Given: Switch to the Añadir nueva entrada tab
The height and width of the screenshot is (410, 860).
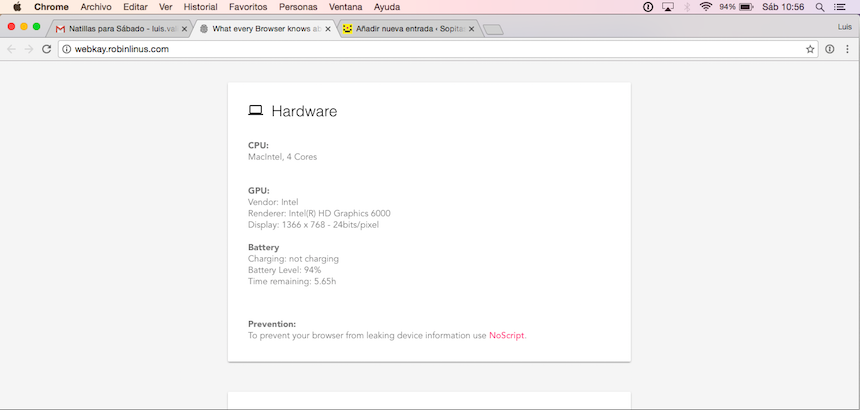Looking at the screenshot, I should tap(405, 29).
